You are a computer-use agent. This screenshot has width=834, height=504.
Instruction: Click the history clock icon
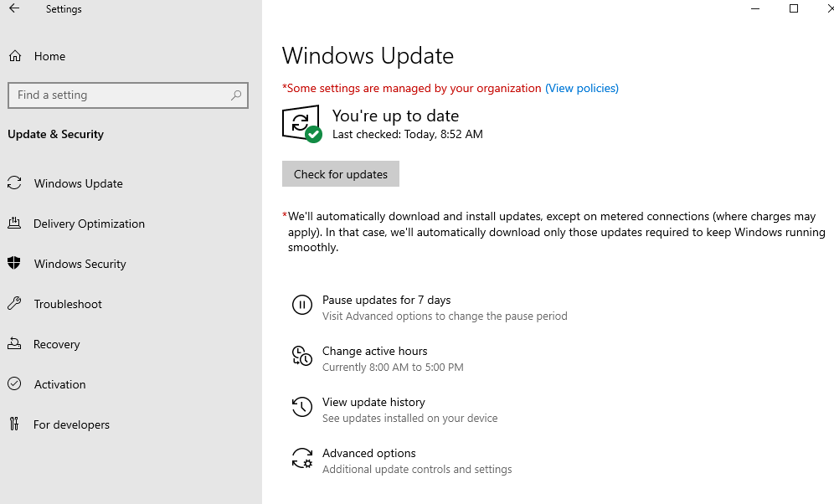pos(302,407)
